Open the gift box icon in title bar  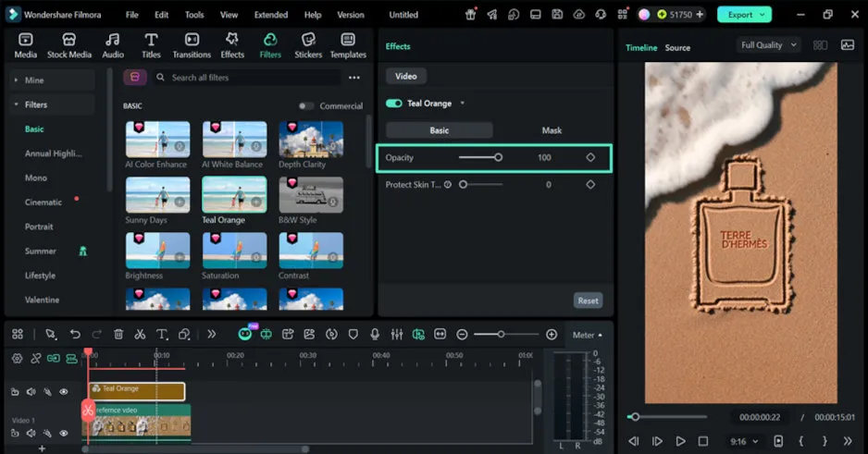point(470,15)
